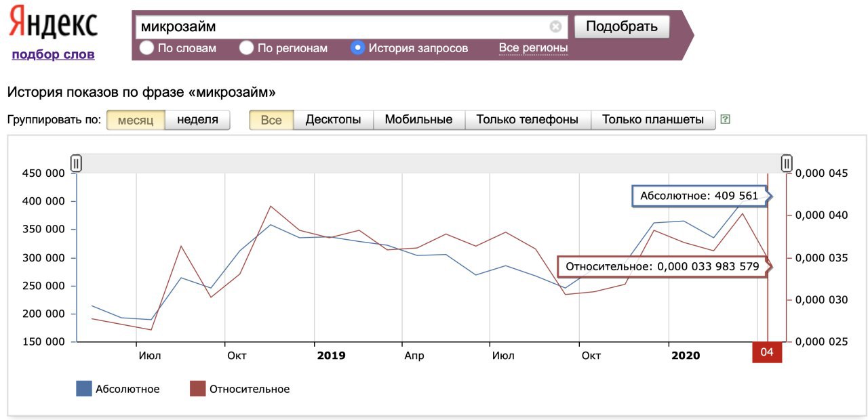868x420 pixels.
Task: Open the подбор слов link
Action: (x=53, y=55)
